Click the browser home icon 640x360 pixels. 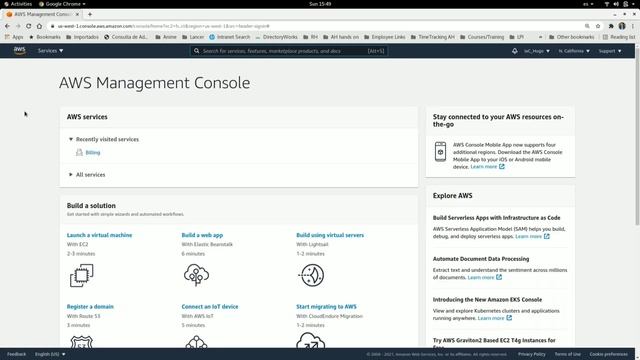39,26
